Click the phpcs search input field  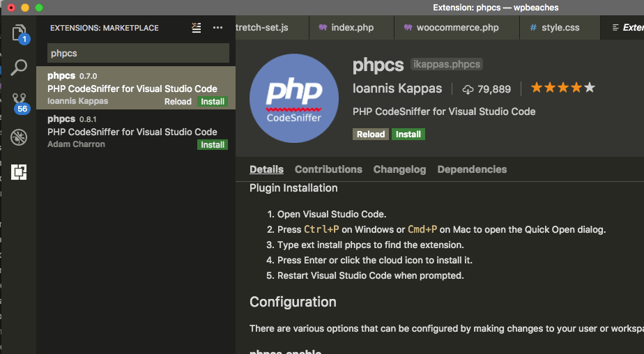pyautogui.click(x=138, y=53)
